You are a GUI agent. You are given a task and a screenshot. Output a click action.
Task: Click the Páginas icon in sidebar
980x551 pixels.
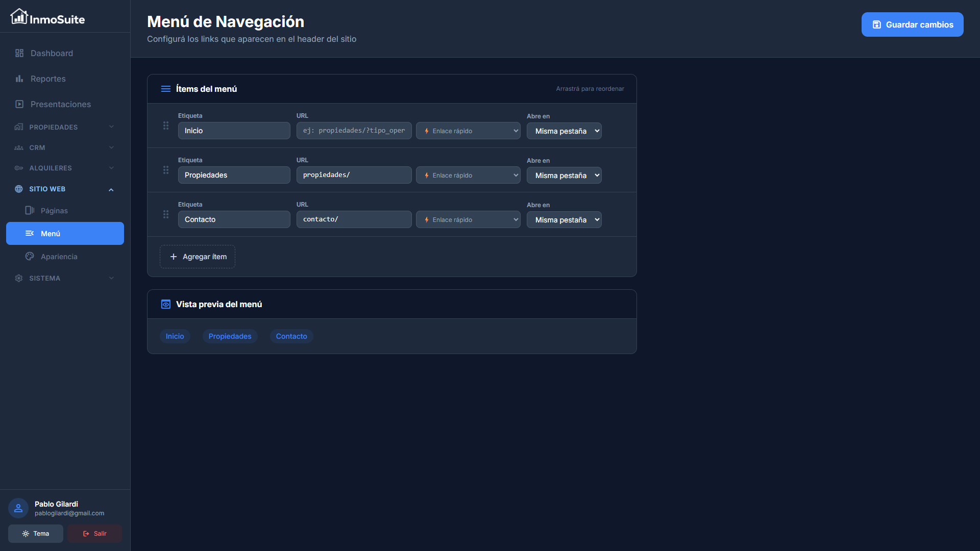pos(30,210)
